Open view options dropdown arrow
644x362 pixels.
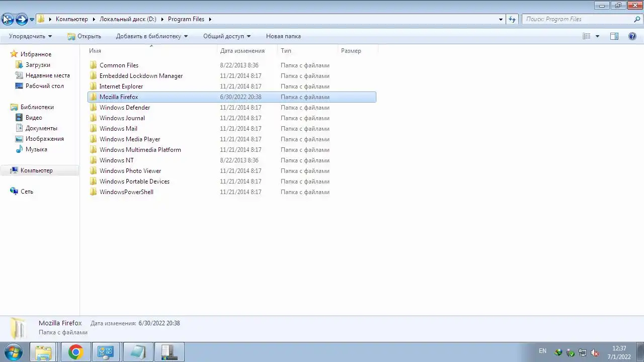tap(597, 36)
